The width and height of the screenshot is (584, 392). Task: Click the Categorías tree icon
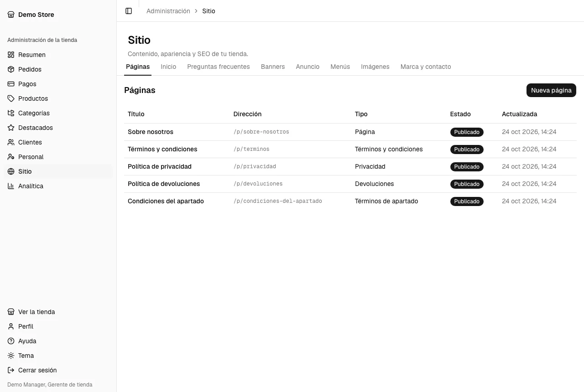coord(11,113)
